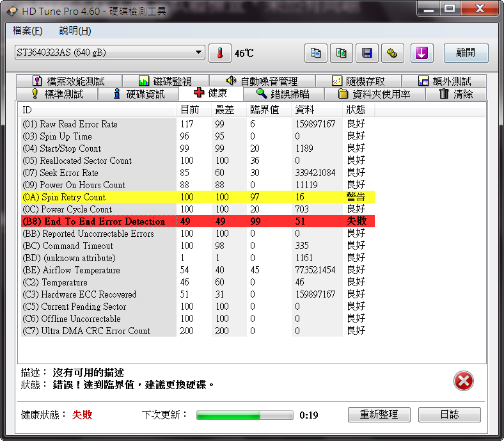Image resolution: width=504 pixels, height=441 pixels.
Task: Click the 沒有可用的描述 description text
Action: tap(88, 373)
